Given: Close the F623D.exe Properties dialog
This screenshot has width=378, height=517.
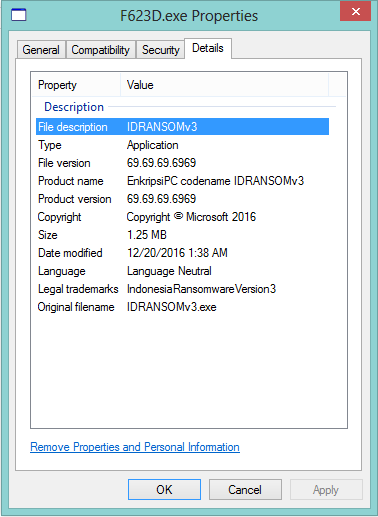Looking at the screenshot, I should (x=355, y=12).
